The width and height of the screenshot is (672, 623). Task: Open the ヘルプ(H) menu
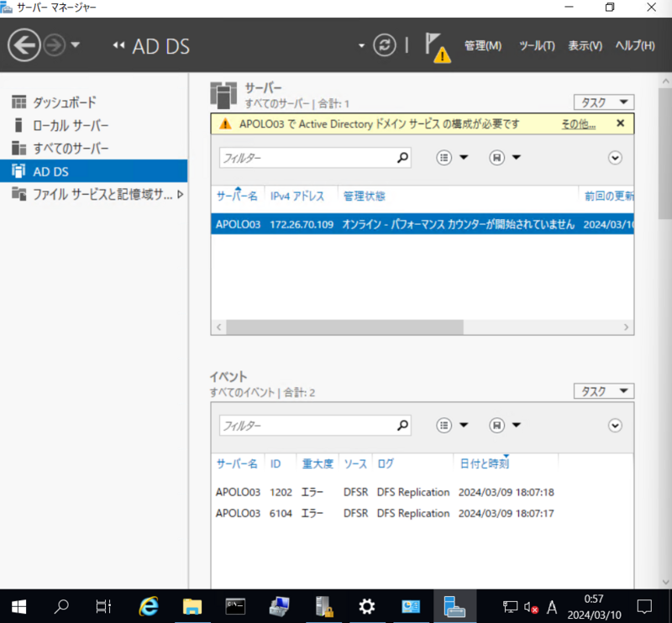(x=635, y=45)
